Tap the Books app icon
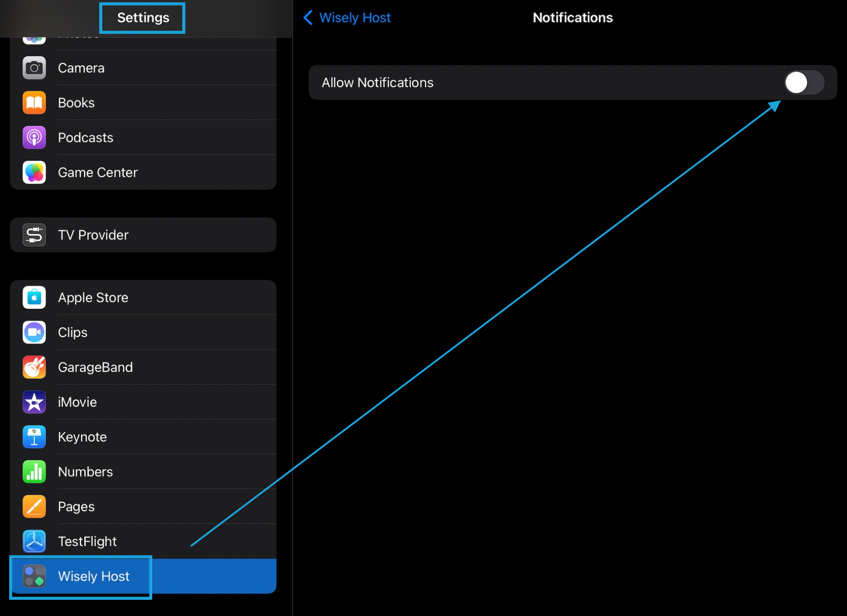Viewport: 847px width, 616px height. (34, 102)
